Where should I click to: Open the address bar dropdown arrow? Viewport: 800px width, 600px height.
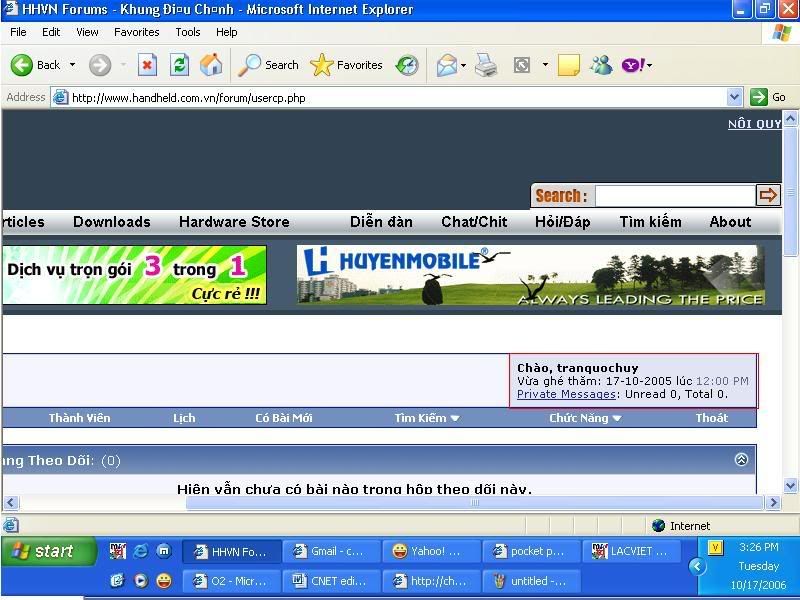point(735,97)
